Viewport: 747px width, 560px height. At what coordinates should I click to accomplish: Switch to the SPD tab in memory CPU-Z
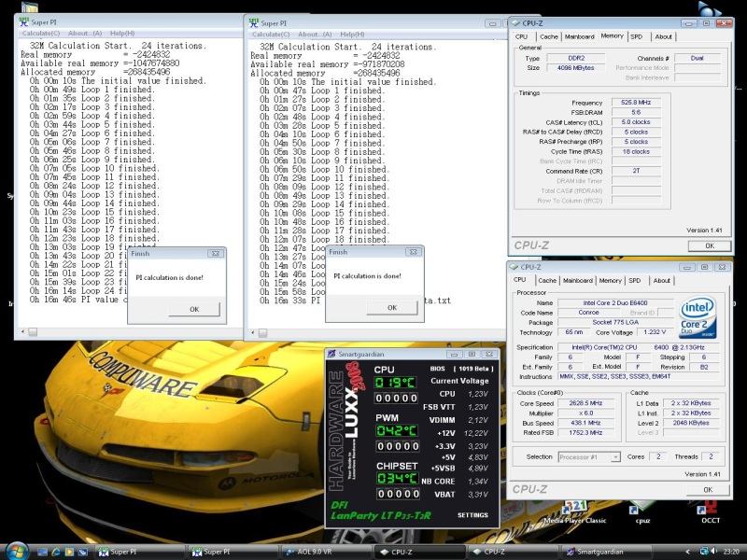(x=636, y=36)
